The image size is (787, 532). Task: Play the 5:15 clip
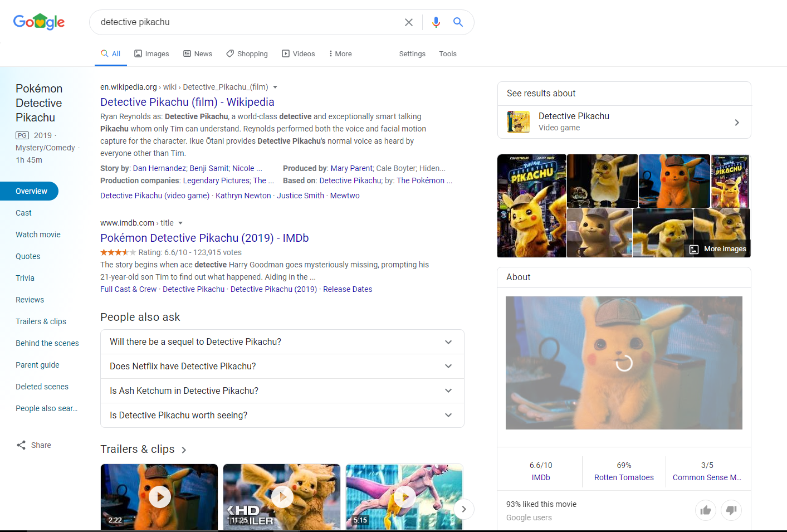404,496
